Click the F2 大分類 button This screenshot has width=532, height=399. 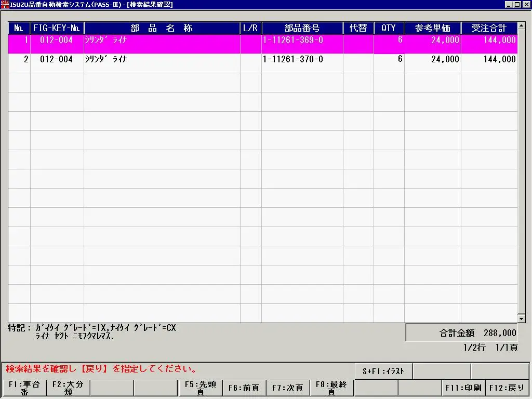point(68,388)
